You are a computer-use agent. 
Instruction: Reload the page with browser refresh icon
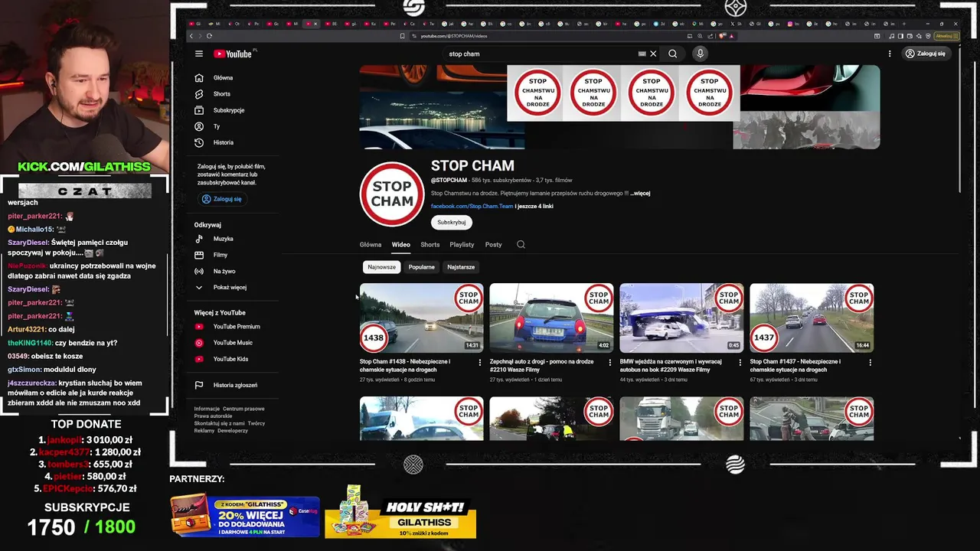click(x=209, y=36)
